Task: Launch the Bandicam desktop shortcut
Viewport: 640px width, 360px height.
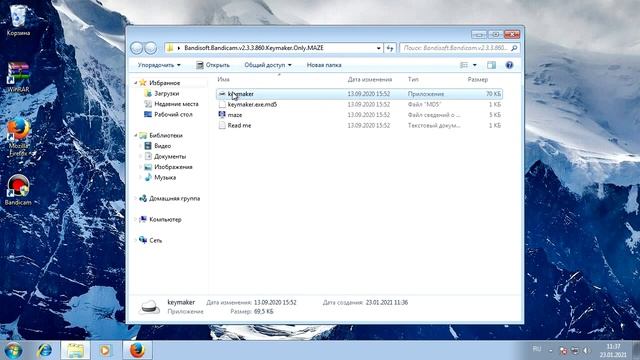Action: click(x=18, y=189)
